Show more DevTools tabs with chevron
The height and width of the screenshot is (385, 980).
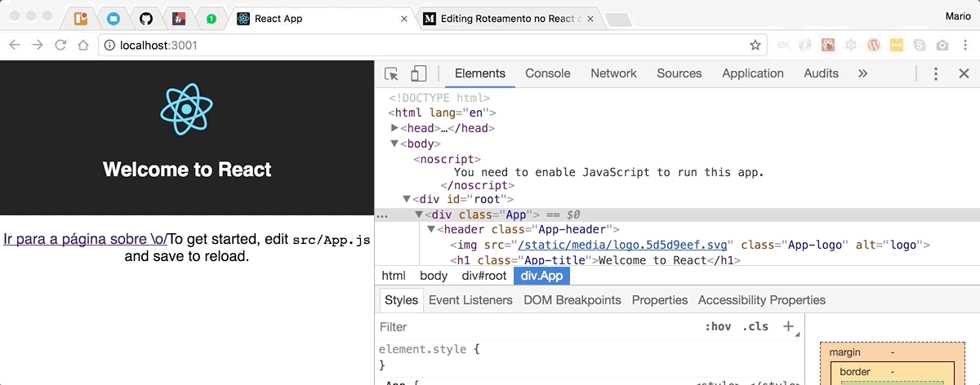coord(862,73)
